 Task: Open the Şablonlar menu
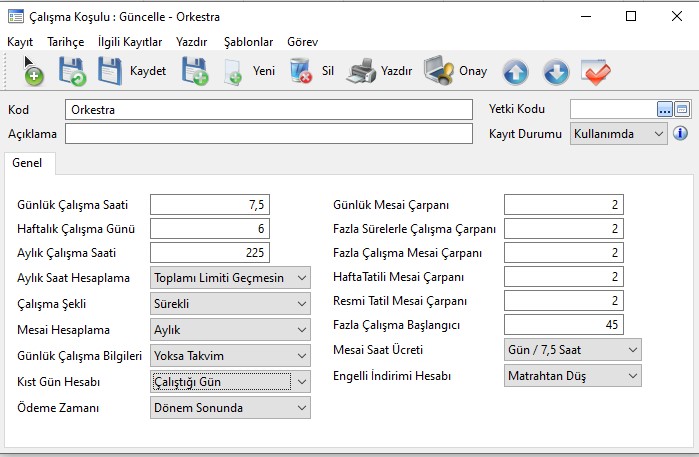[x=248, y=43]
